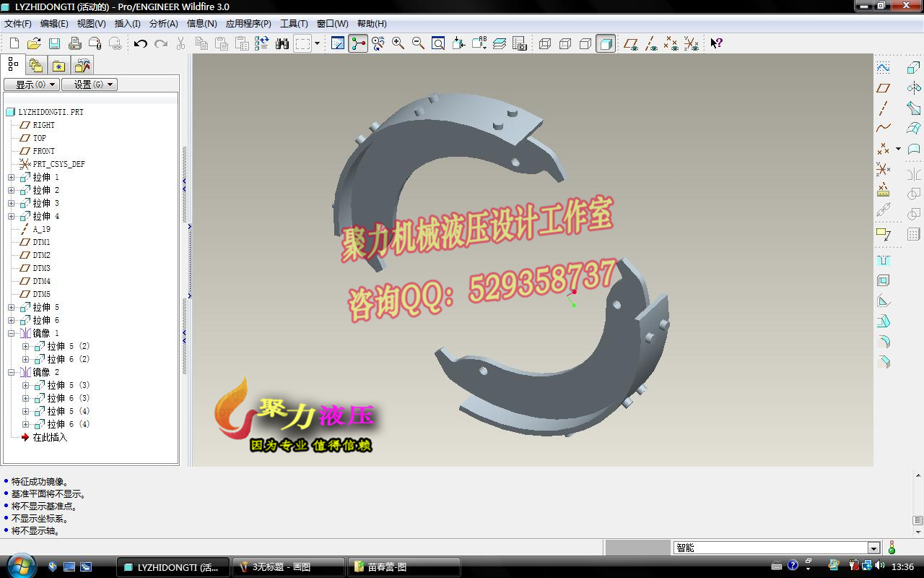Click the Refit model view icon
Viewport: 924px width, 578px height.
coord(438,43)
